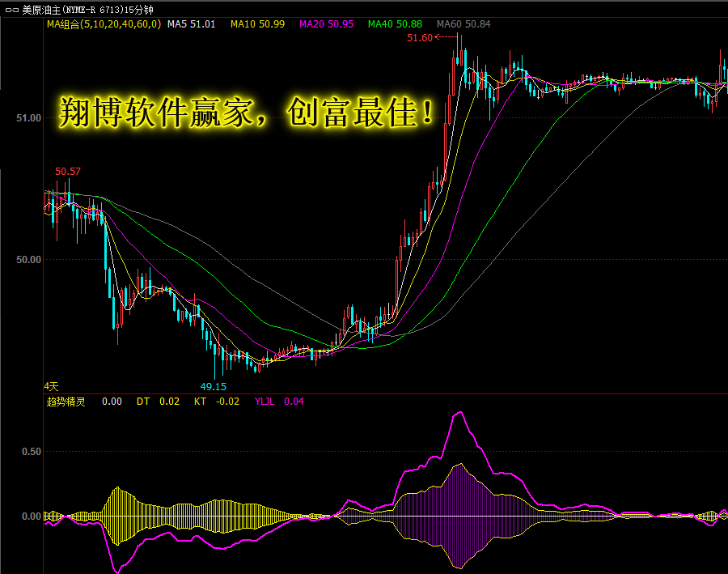728x574 pixels.
Task: Click the MA60 50.84 legend value
Action: coord(463,24)
